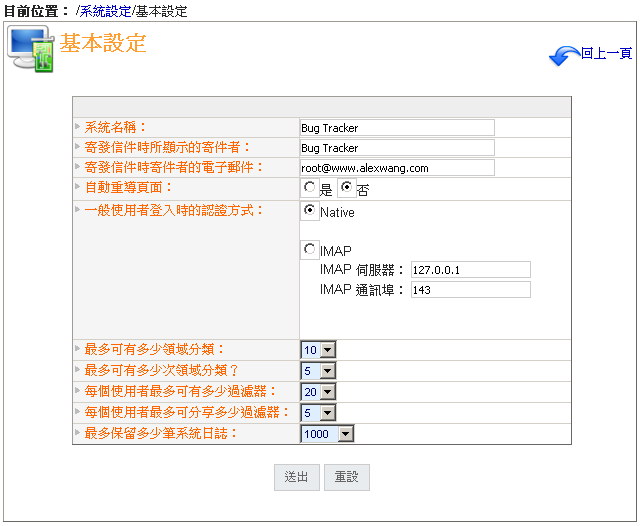Click the 系統名稱 text field
This screenshot has height=526, width=640.
397,128
